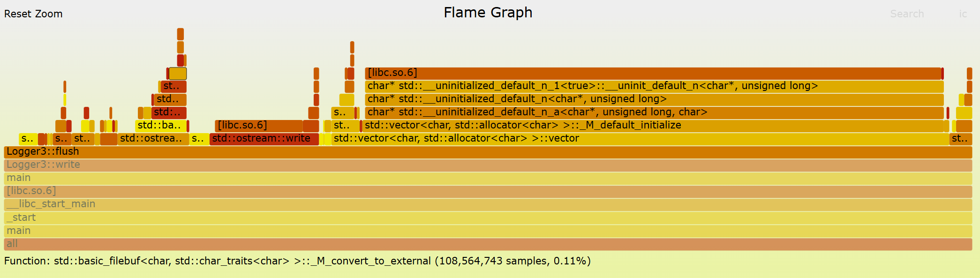Screen dimensions: 980x278
Task: Click the 'all' root frame
Action: [x=488, y=244]
